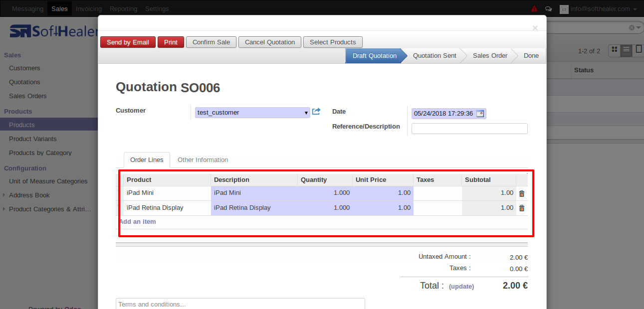Open the Reporting menu

tap(123, 8)
